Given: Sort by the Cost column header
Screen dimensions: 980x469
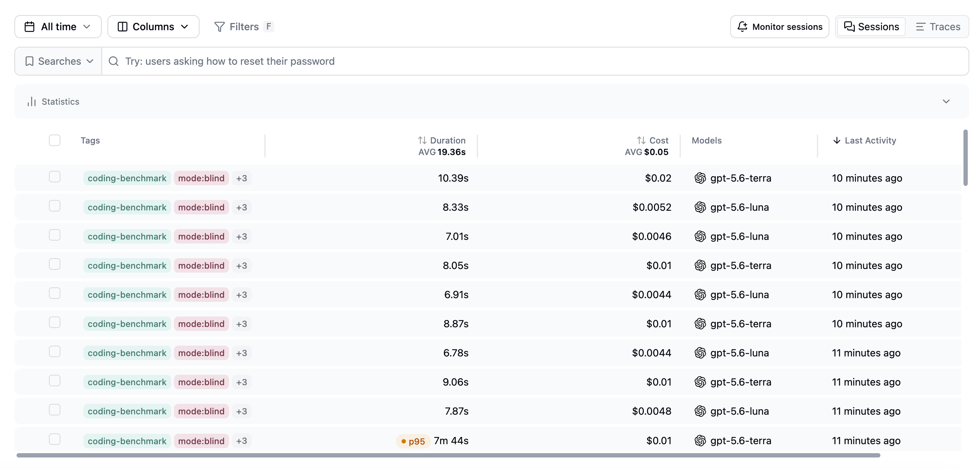Looking at the screenshot, I should pyautogui.click(x=653, y=141).
